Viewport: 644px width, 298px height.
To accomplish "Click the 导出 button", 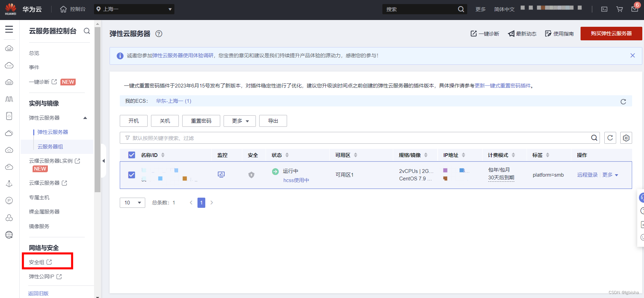I will pos(273,121).
